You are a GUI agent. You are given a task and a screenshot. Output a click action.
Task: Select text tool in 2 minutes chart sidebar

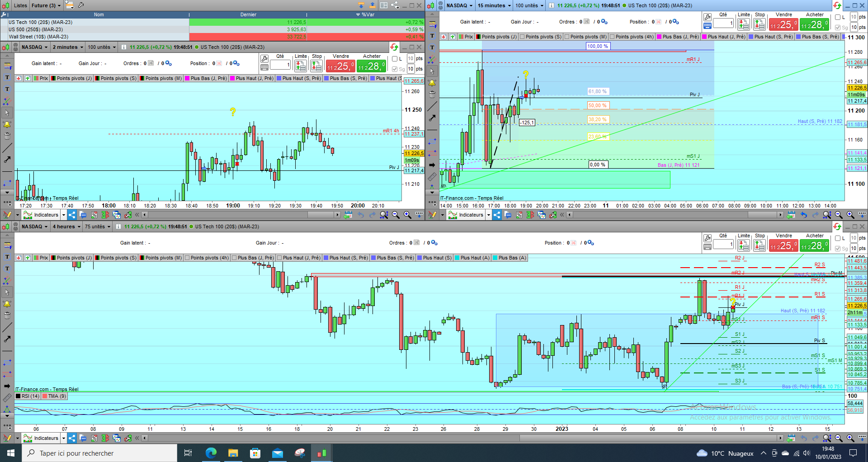click(x=7, y=78)
